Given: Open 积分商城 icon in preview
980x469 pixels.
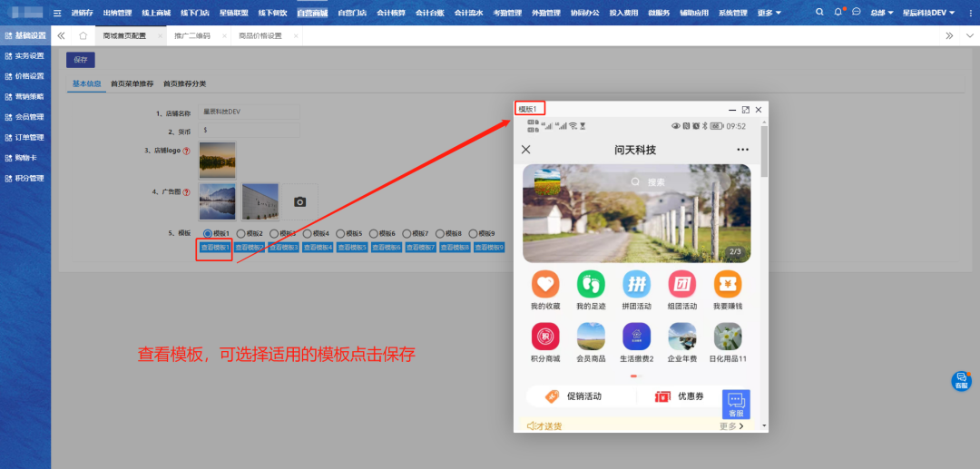Looking at the screenshot, I should click(x=545, y=337).
